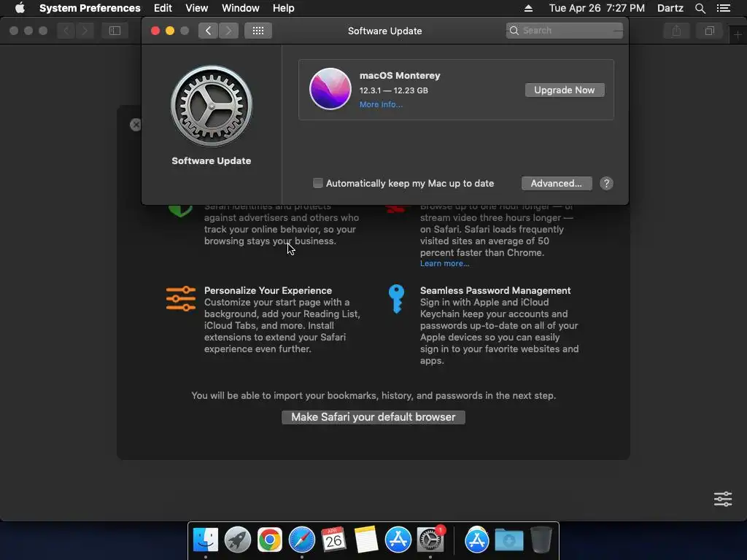The width and height of the screenshot is (747, 560).
Task: Click the Seamless Password Management key icon
Action: point(396,298)
